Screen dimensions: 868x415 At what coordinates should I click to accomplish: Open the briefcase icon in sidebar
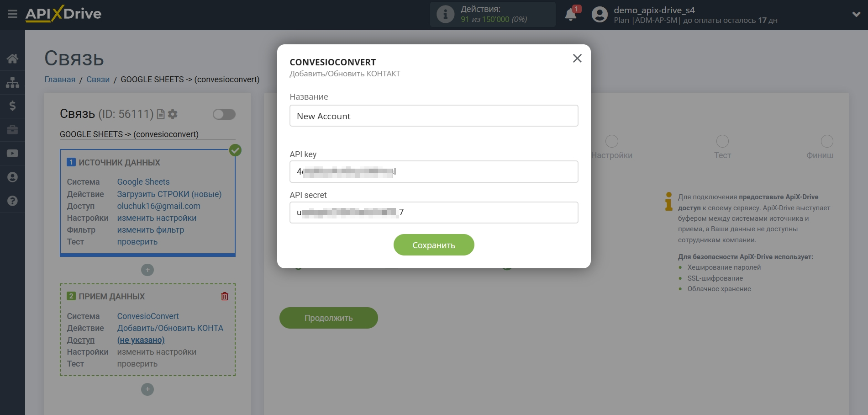coord(12,130)
